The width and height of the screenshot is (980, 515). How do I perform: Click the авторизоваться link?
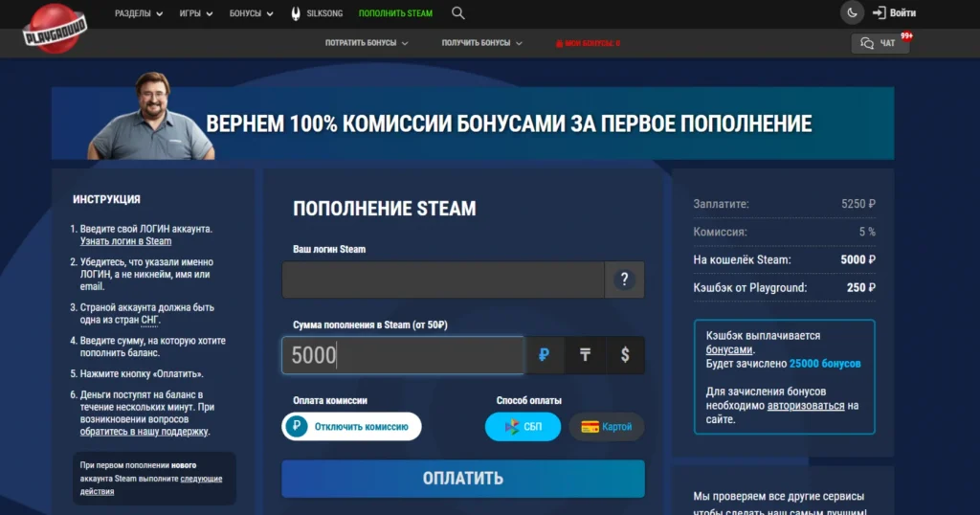(806, 406)
